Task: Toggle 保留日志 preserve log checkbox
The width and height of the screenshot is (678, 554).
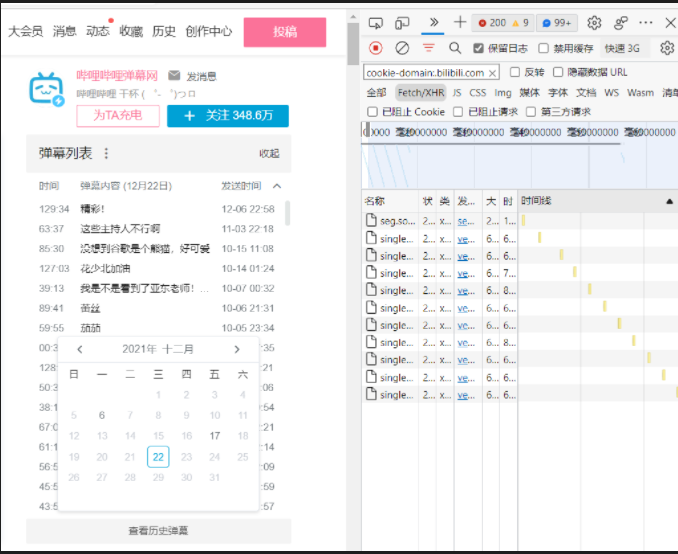Action: (478, 48)
